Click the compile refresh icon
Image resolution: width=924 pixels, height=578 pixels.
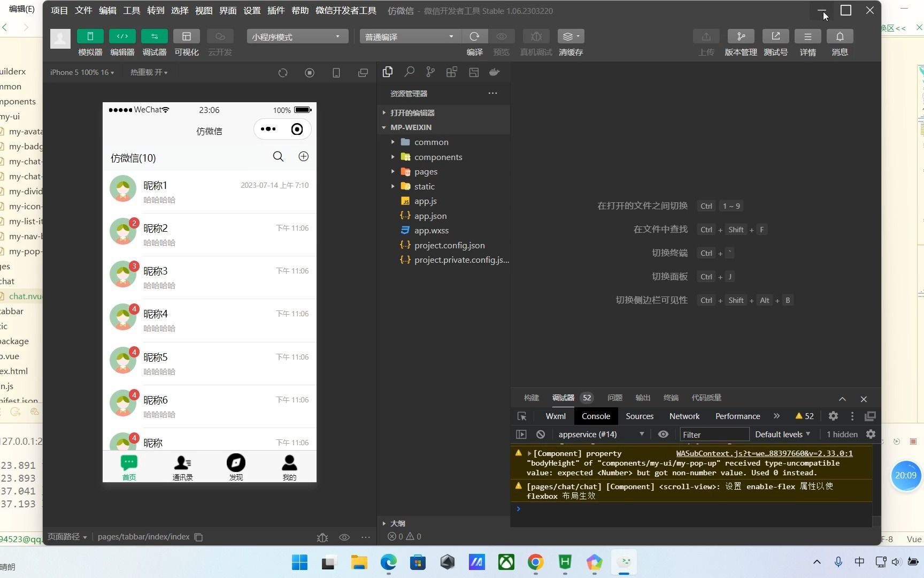coord(474,36)
